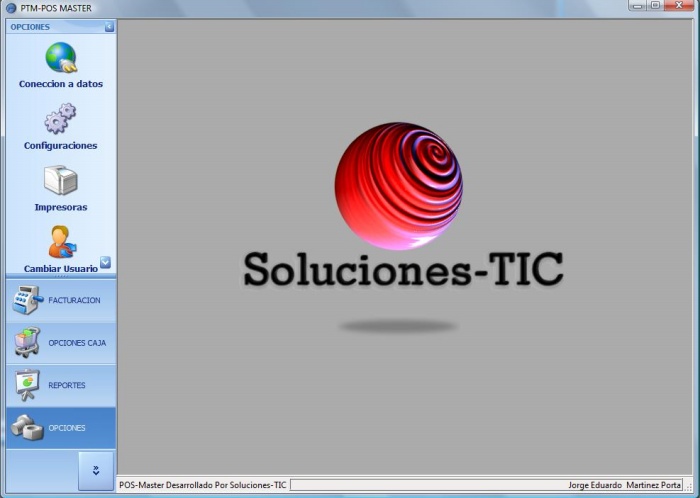Click the Cambiar Usuario label

[x=61, y=269]
